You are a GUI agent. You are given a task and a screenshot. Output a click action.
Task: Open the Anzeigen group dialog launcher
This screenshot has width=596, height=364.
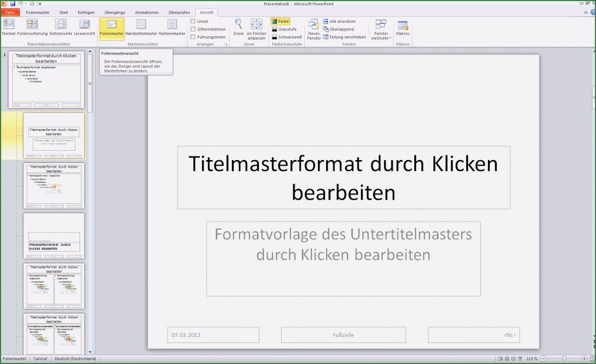(226, 44)
